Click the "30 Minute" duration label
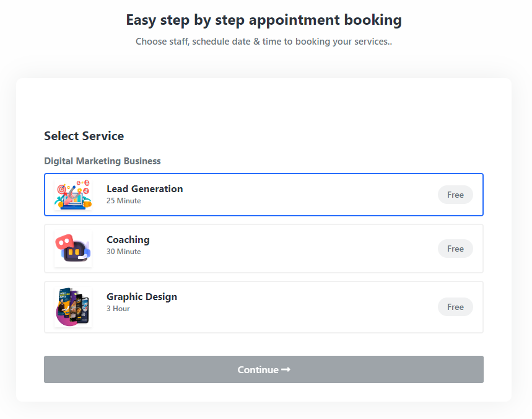Viewport: 532px width, 419px height. click(123, 252)
